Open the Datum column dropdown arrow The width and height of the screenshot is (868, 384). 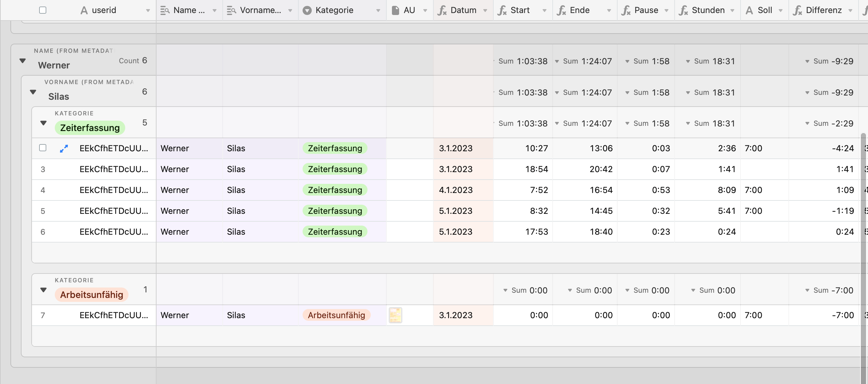click(485, 10)
